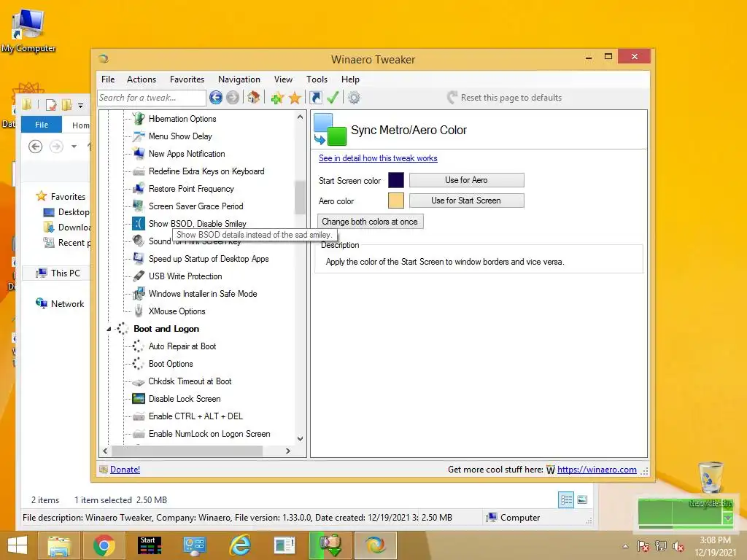The image size is (747, 560).
Task: Click the Restore Point Frequency icon
Action: tap(139, 189)
